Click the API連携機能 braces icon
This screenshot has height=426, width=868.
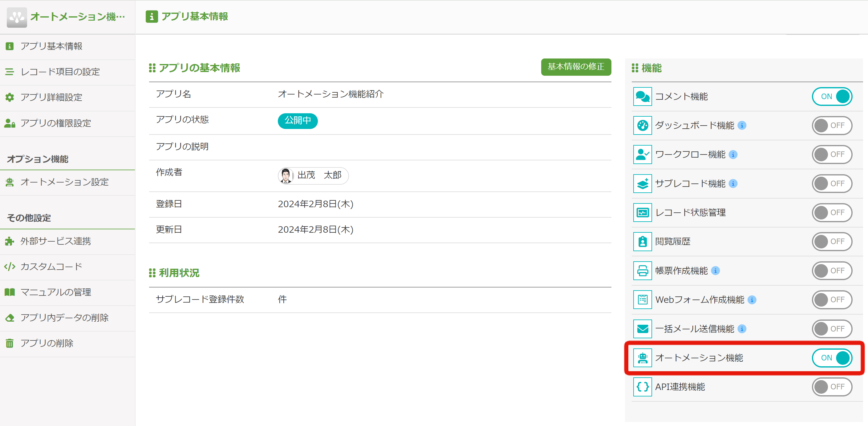[642, 387]
